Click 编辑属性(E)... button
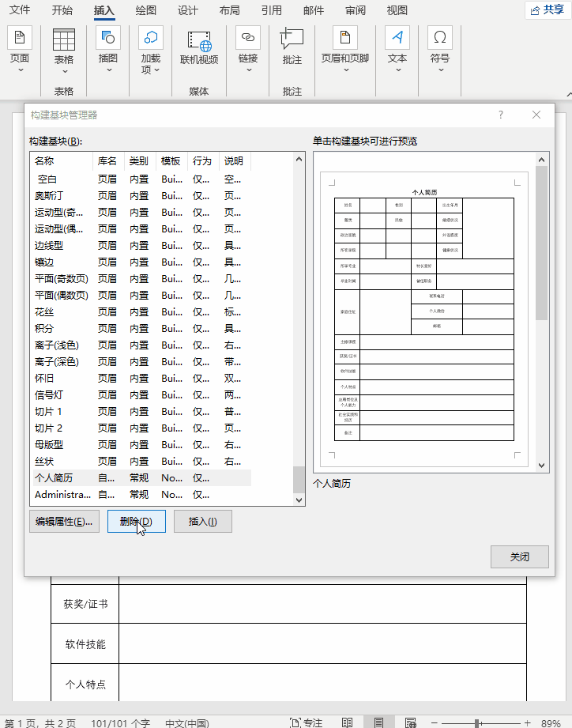 [64, 522]
